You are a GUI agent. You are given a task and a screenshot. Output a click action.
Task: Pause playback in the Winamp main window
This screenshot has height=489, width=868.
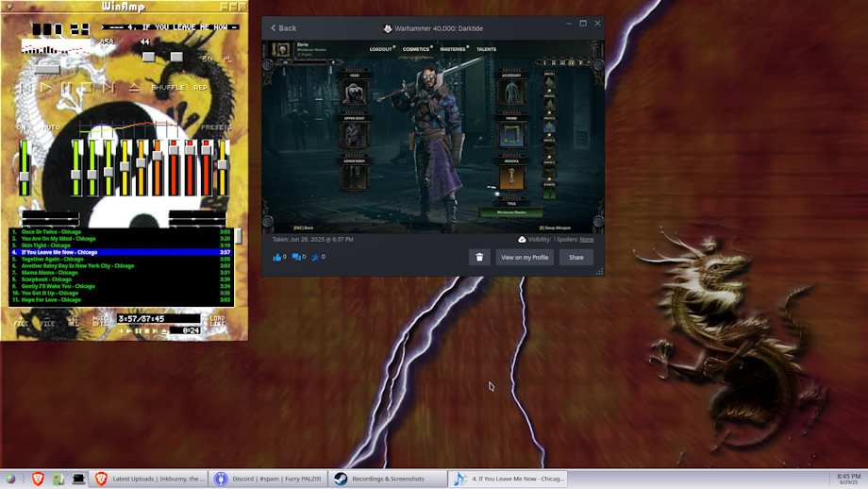[66, 88]
